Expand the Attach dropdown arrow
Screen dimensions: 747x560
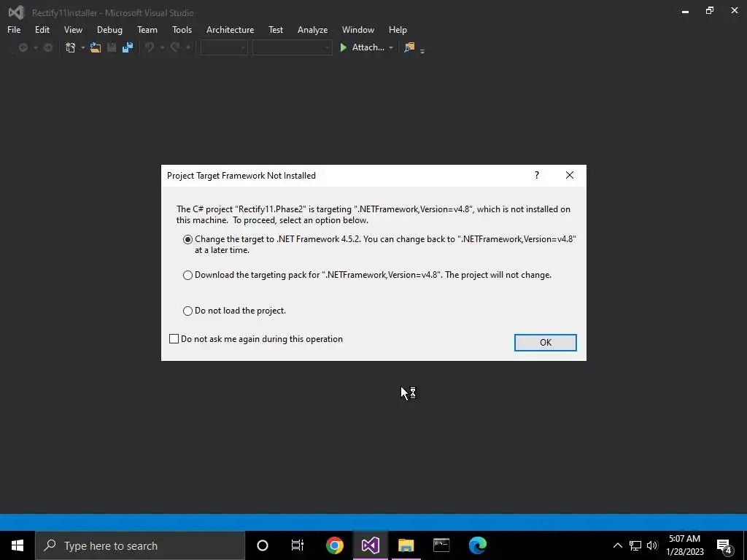[391, 47]
